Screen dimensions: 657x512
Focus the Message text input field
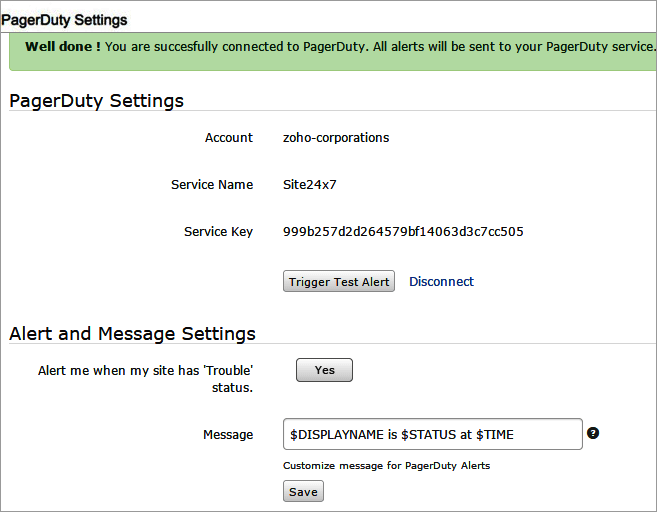click(432, 434)
